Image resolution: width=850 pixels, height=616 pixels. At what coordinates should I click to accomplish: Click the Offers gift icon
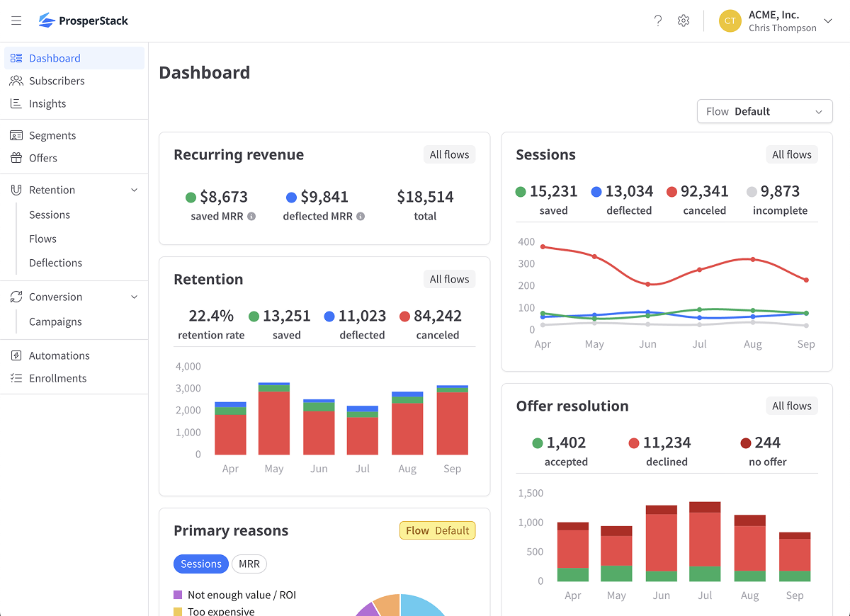[16, 158]
